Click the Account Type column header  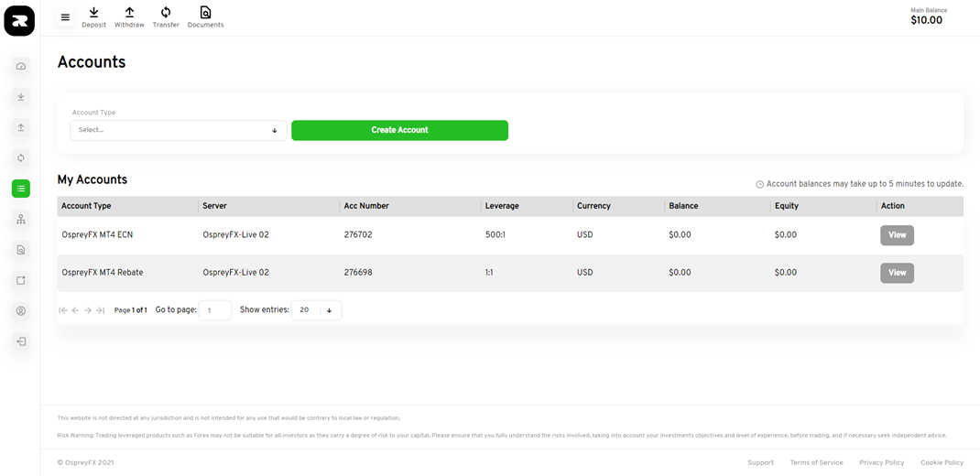[86, 206]
